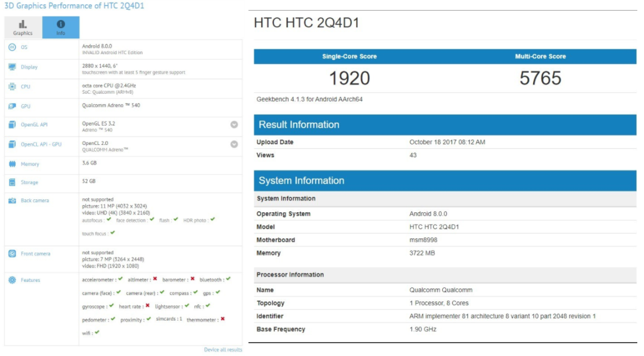Click the touch focus check mark
The height and width of the screenshot is (356, 644).
113,232
